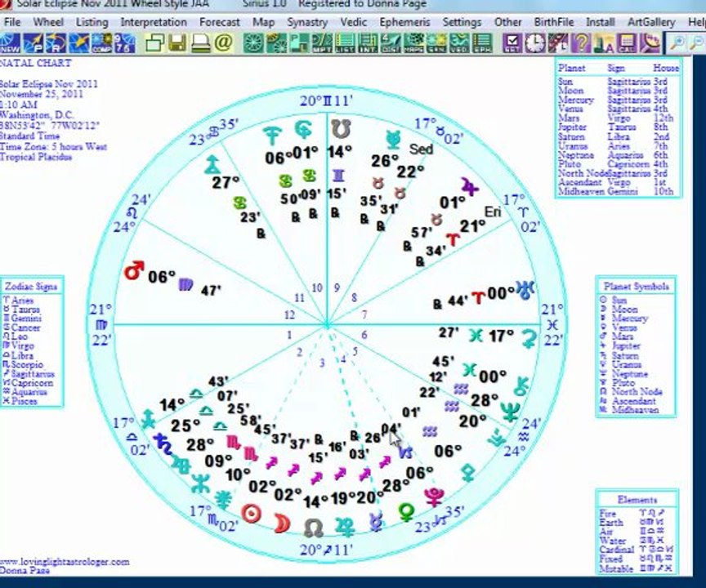The height and width of the screenshot is (588, 706).
Task: Click the lighthouse 'A' toolbar icon
Action: pyautogui.click(x=604, y=43)
